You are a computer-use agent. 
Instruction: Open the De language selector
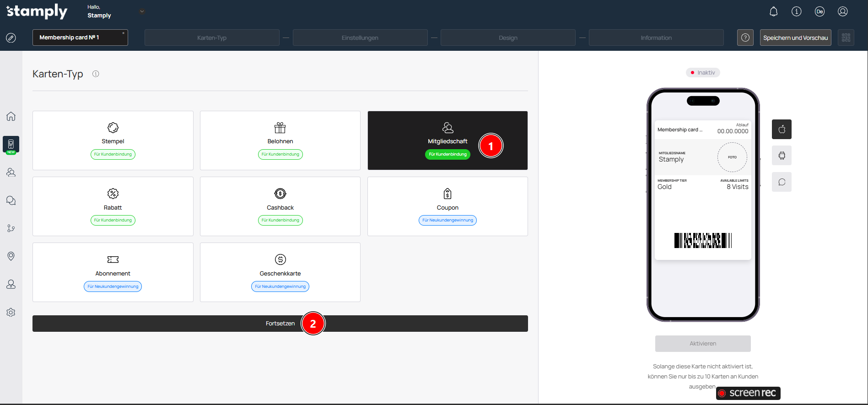click(x=819, y=11)
